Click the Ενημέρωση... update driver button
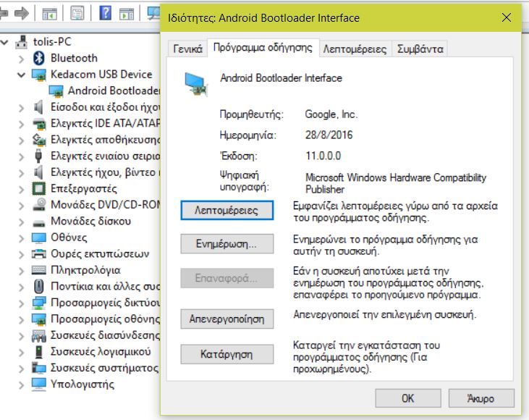529x420 pixels. point(227,244)
